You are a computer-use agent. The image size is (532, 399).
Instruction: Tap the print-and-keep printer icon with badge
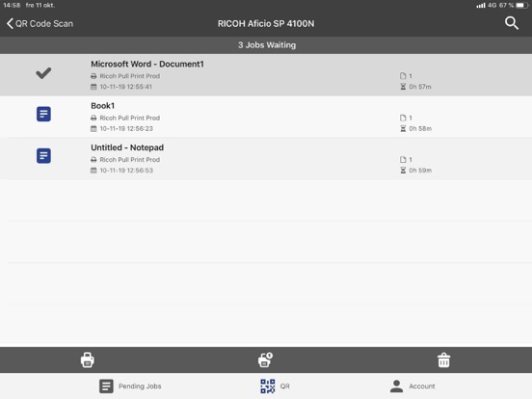click(265, 359)
